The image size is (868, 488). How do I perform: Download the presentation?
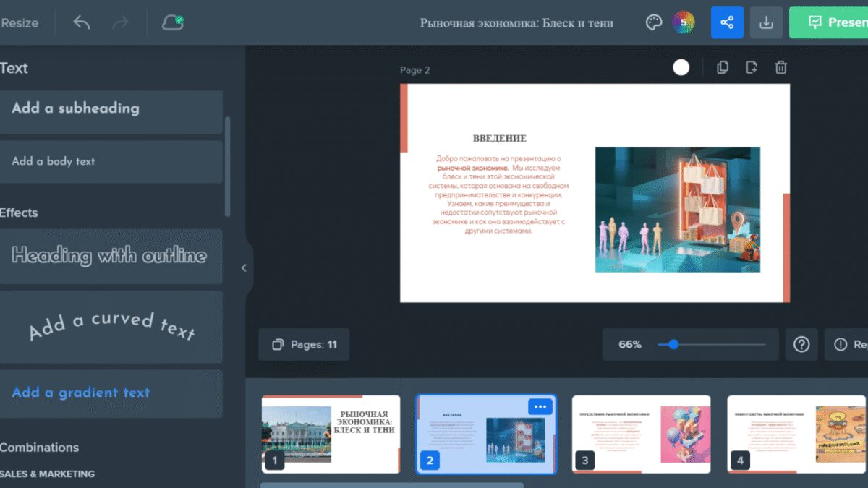point(767,22)
